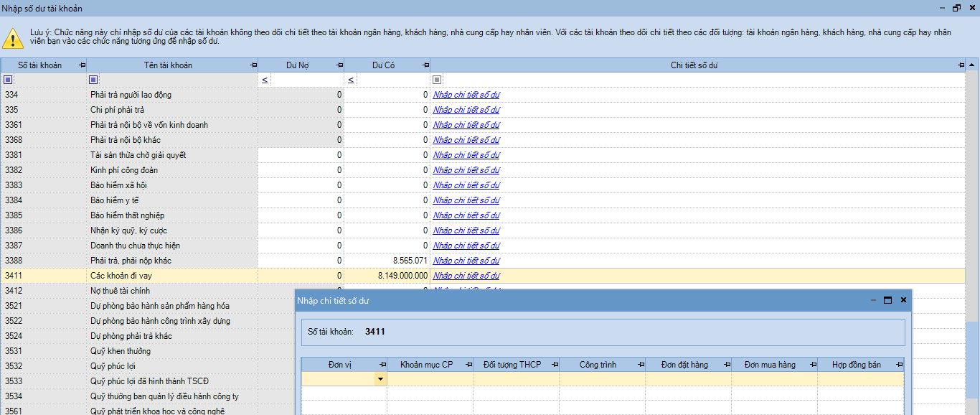Screen dimensions: 980x415
Task: Select the row "Bảo hiểm thất nghiệp"
Action: click(483, 215)
